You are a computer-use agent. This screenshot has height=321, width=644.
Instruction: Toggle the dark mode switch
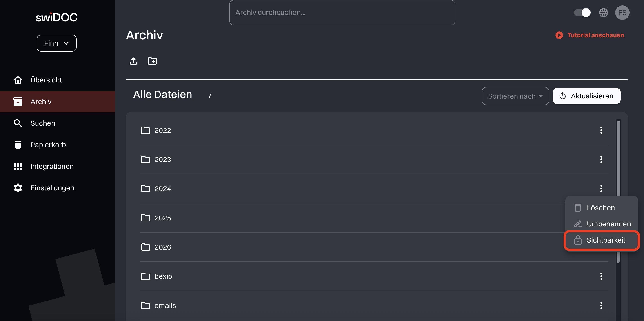click(x=582, y=13)
